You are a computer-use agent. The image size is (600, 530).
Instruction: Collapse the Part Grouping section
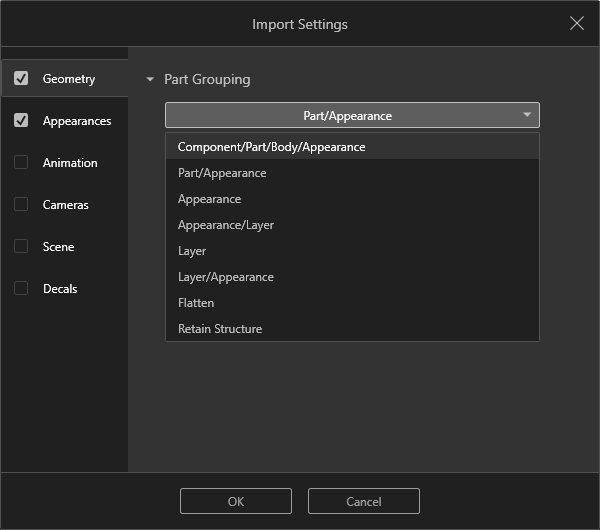[151, 79]
